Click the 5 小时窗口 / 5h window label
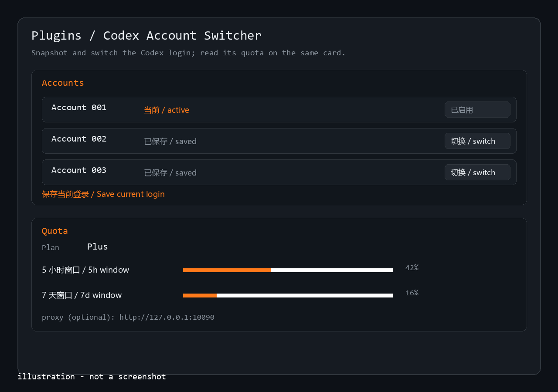Viewport: 558px width, 392px height. (85, 270)
